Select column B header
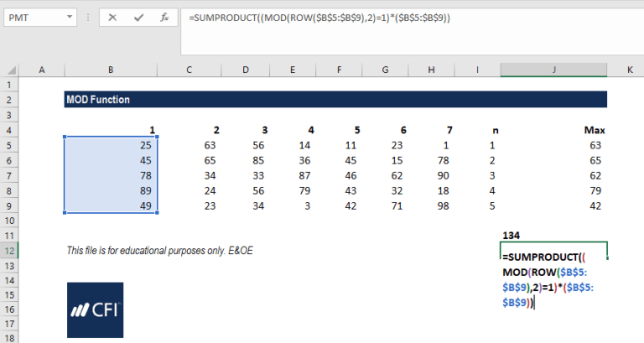 click(x=111, y=70)
